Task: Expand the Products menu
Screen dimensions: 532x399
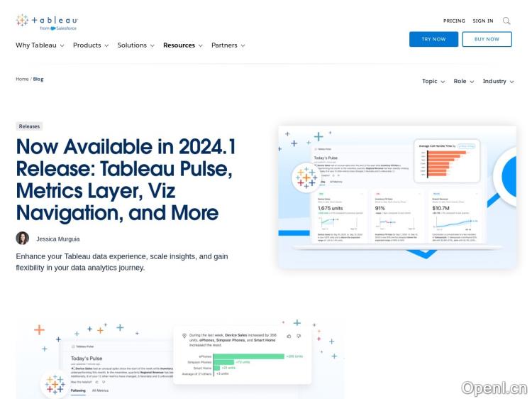Action: 91,45
